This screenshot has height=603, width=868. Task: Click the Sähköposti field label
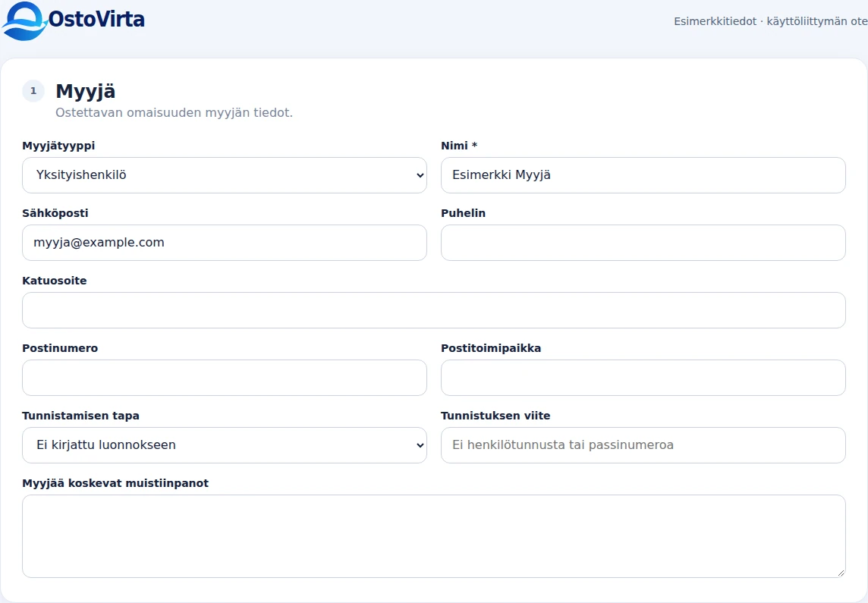[55, 213]
